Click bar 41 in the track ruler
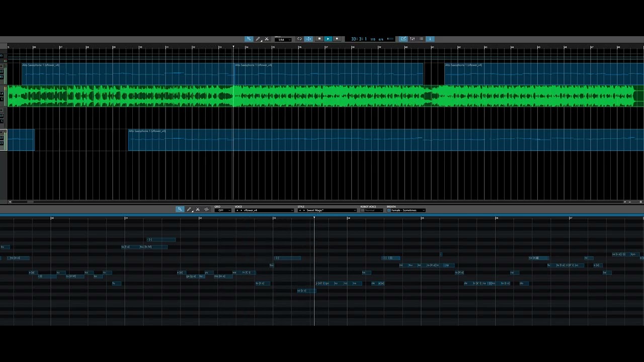 coord(432,47)
